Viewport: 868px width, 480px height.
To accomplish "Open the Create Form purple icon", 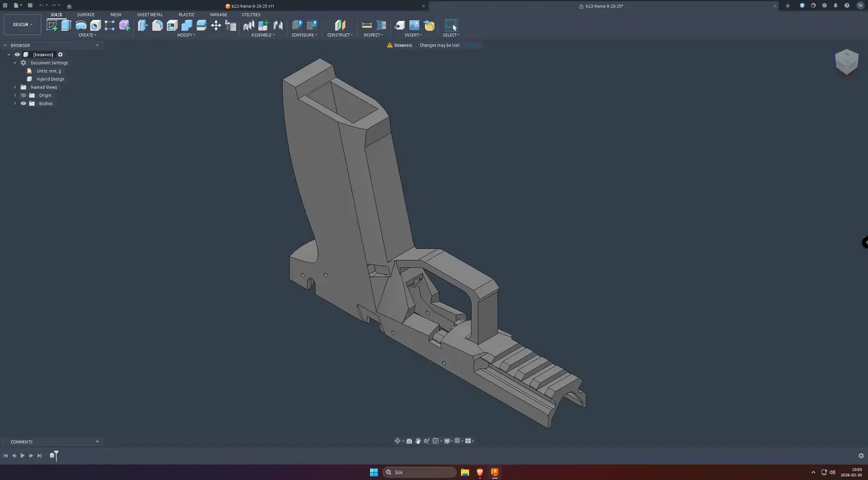I will [125, 25].
